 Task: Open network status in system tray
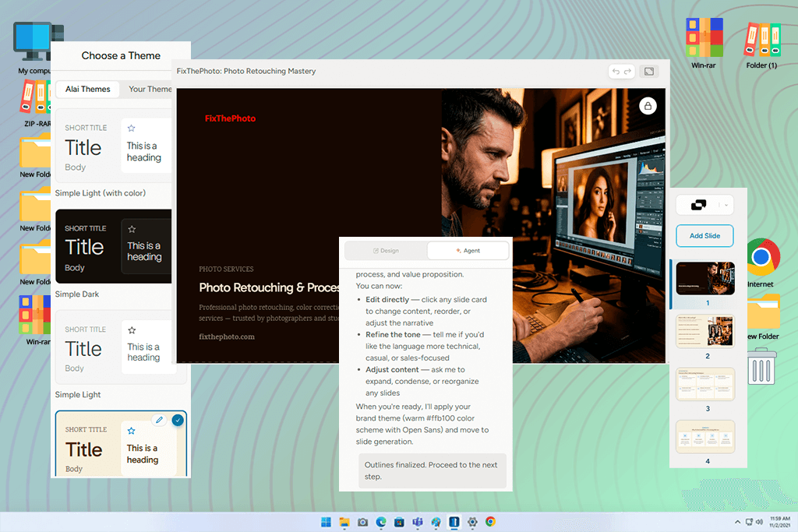[x=749, y=522]
